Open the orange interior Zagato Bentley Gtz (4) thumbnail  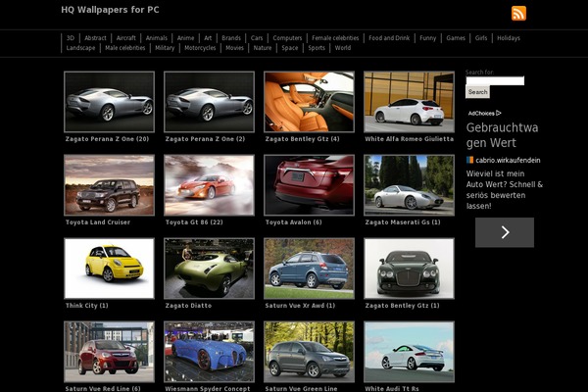(x=309, y=102)
